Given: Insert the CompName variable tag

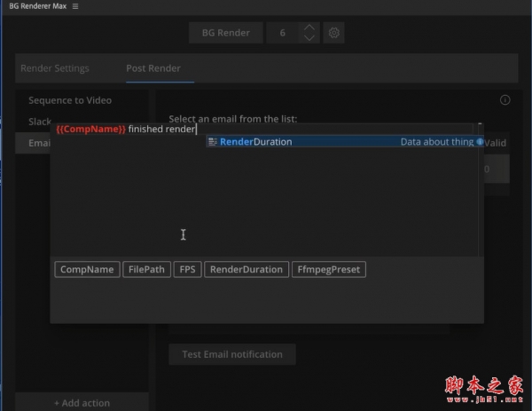Looking at the screenshot, I should pyautogui.click(x=86, y=269).
